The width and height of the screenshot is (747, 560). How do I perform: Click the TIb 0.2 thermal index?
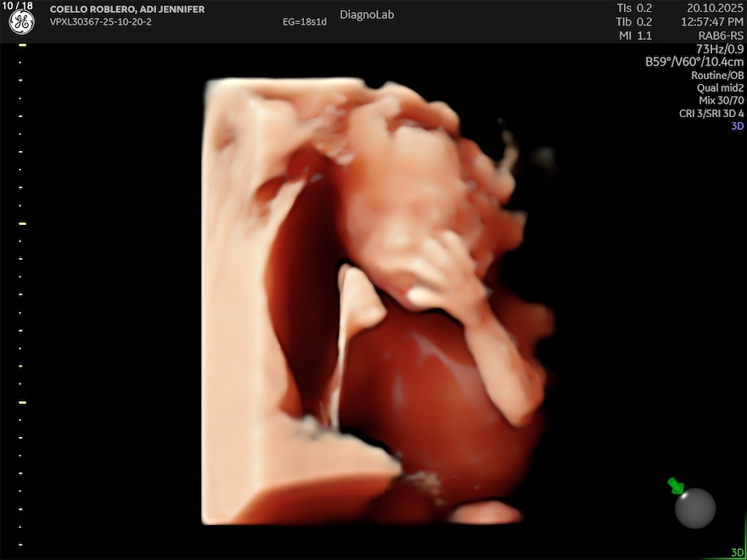point(634,22)
